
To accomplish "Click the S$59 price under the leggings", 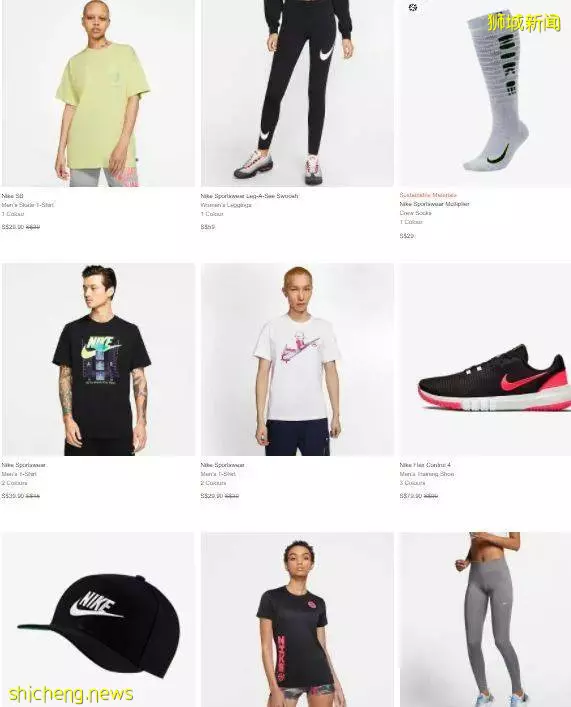I will [x=207, y=227].
